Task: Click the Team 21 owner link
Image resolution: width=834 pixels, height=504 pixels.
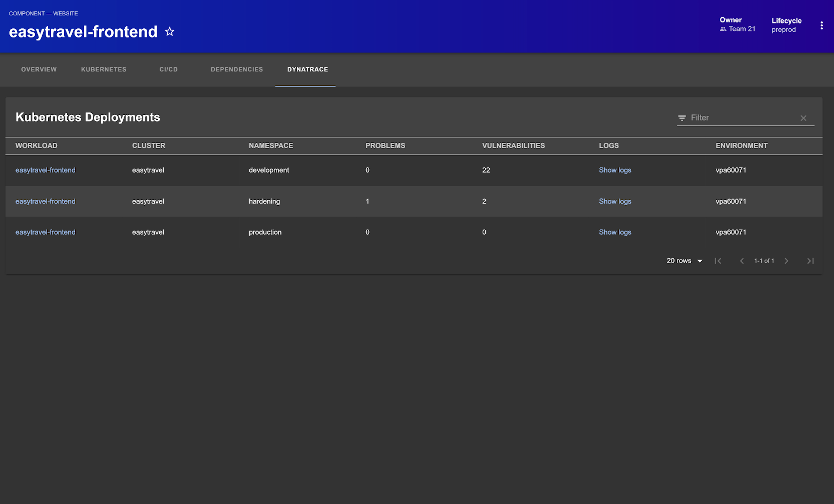Action: click(x=741, y=29)
